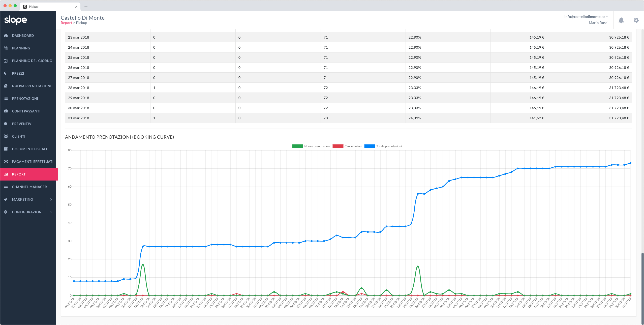Open Planning del Giorno
This screenshot has height=325, width=644.
tap(28, 61)
